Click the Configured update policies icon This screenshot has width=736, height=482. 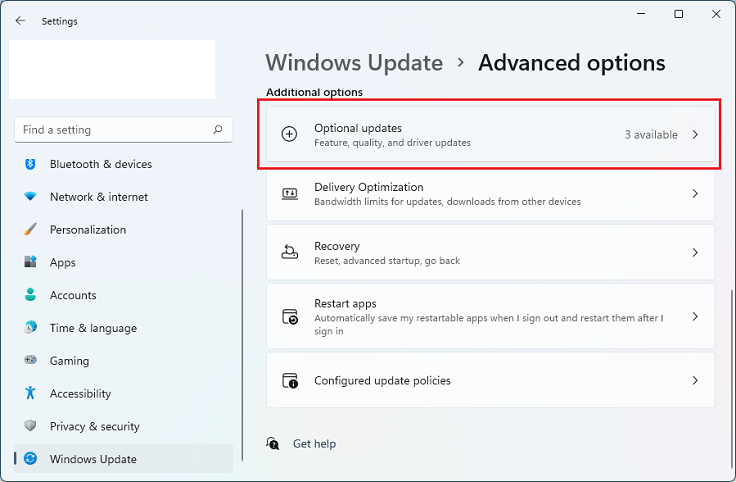click(x=290, y=380)
